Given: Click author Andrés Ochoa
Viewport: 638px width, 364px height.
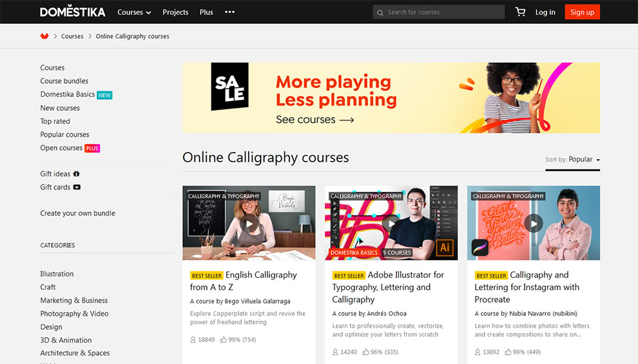Looking at the screenshot, I should click(387, 314).
